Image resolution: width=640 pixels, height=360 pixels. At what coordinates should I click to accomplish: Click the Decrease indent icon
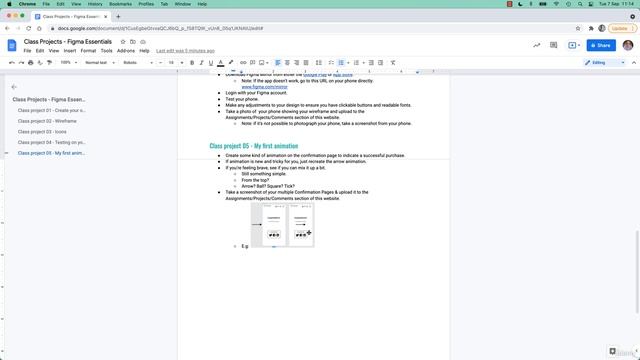[x=371, y=62]
